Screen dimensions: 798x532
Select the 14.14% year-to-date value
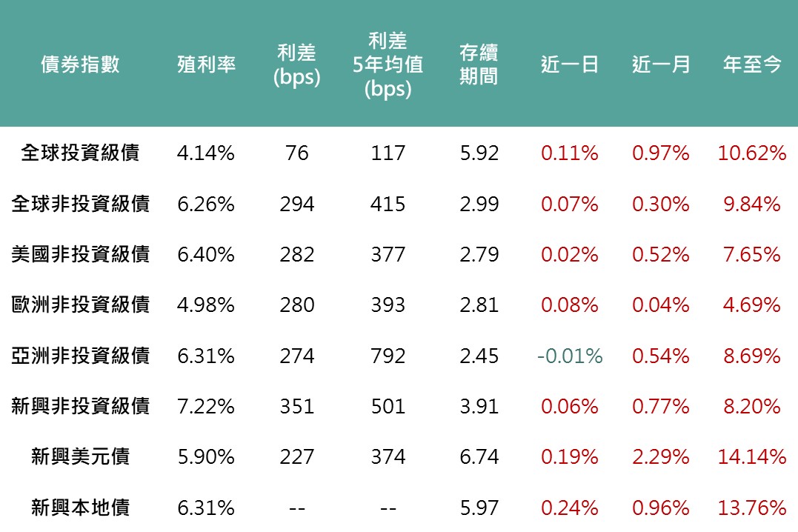pos(751,456)
